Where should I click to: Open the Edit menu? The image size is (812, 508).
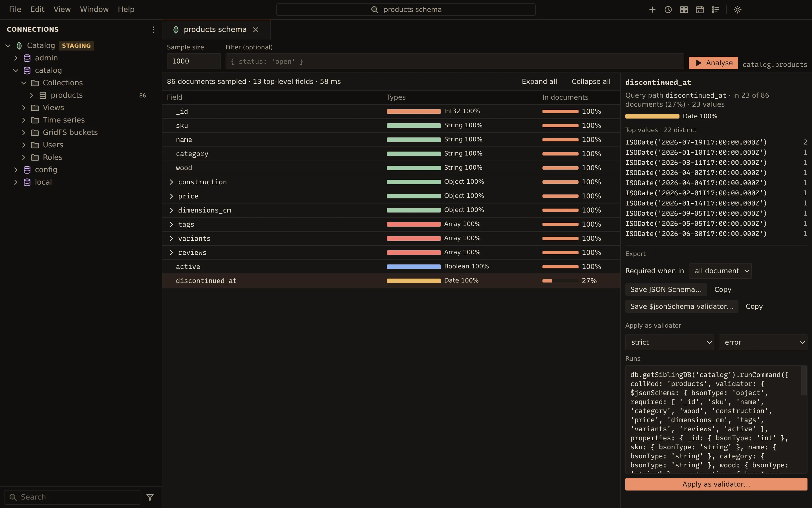pyautogui.click(x=37, y=9)
